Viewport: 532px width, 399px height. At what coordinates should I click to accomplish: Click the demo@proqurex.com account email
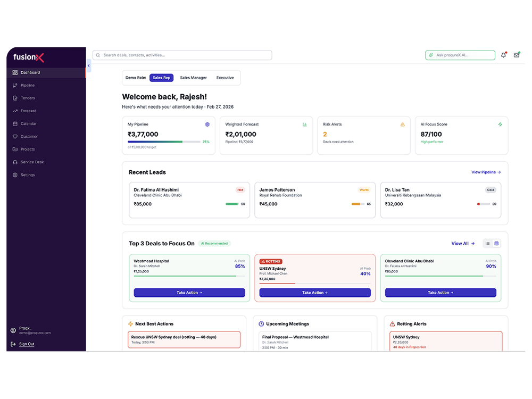click(x=35, y=333)
